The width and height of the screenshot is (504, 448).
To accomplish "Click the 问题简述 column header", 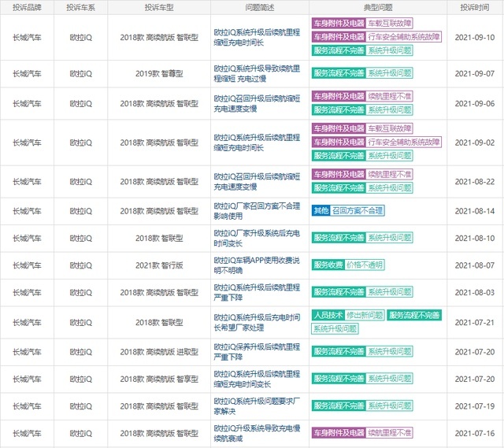I will [x=260, y=7].
